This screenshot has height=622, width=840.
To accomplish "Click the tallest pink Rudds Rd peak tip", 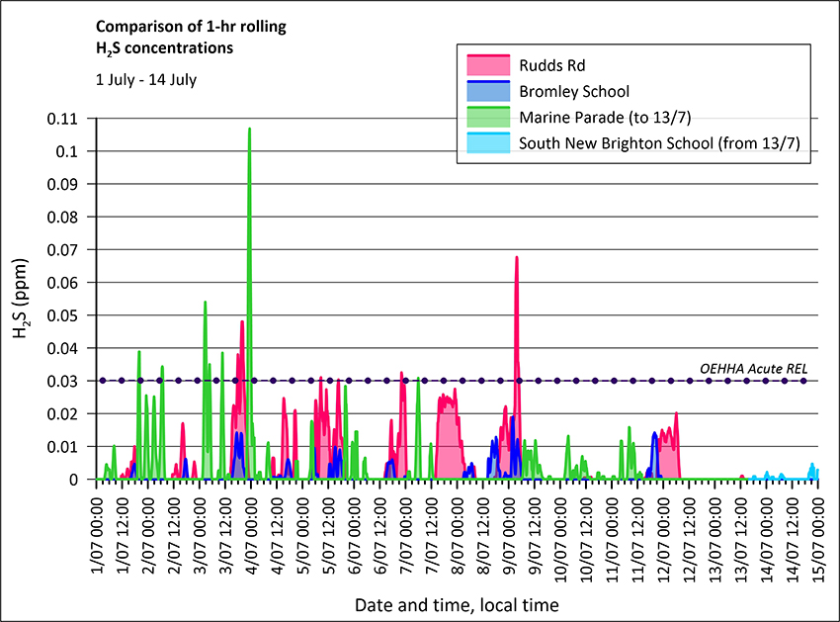I will [516, 258].
